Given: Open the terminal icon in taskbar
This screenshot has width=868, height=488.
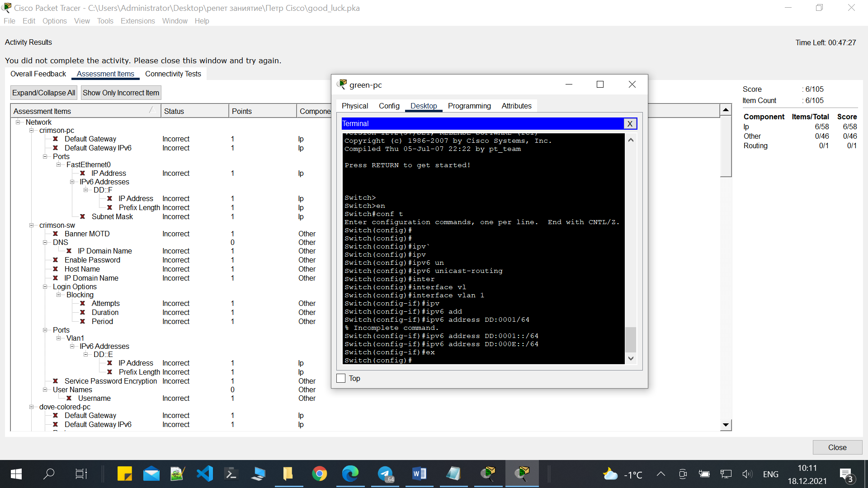Looking at the screenshot, I should click(x=231, y=474).
